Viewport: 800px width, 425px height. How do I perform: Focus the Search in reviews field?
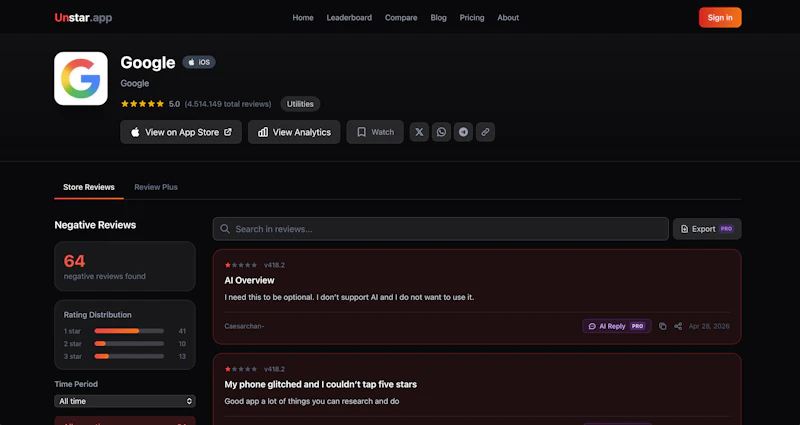click(441, 229)
